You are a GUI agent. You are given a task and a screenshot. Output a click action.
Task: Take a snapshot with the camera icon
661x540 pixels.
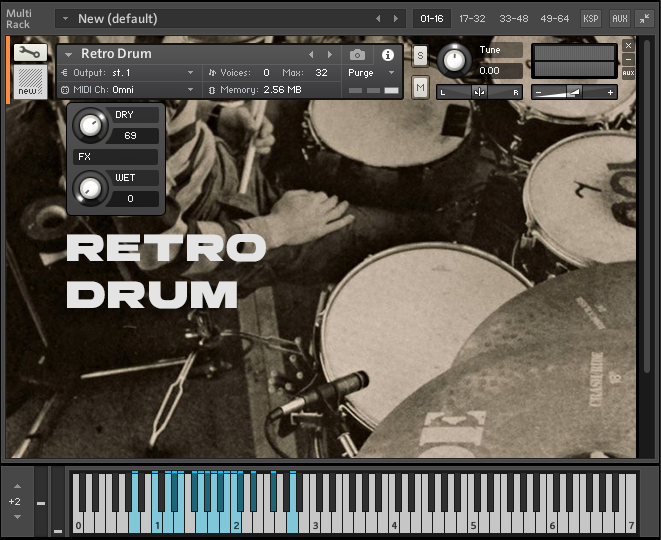tap(357, 55)
